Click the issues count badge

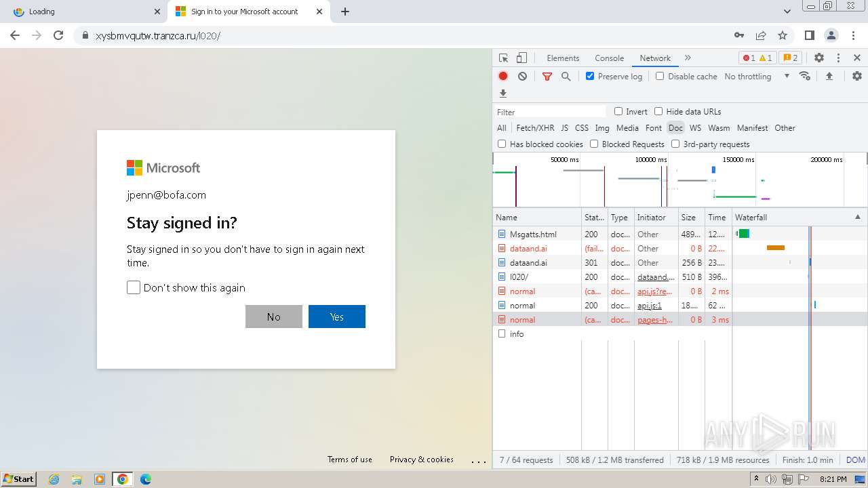click(x=790, y=58)
